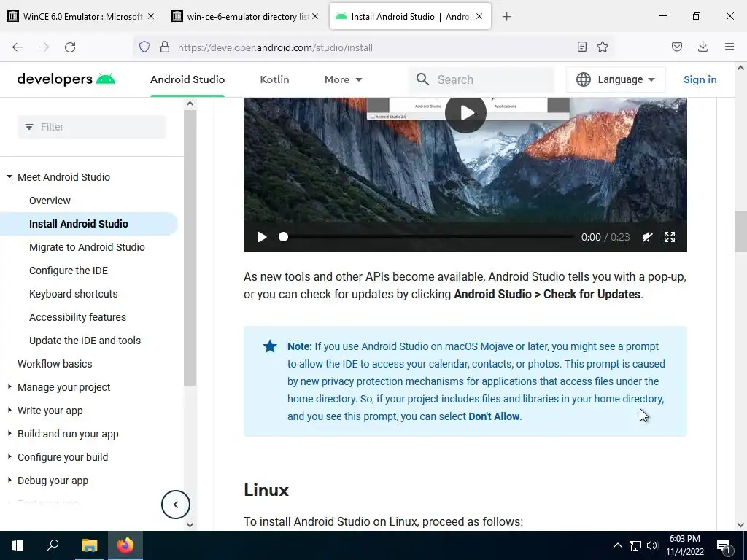Open Accessibility features link
The image size is (747, 560).
pos(77,317)
